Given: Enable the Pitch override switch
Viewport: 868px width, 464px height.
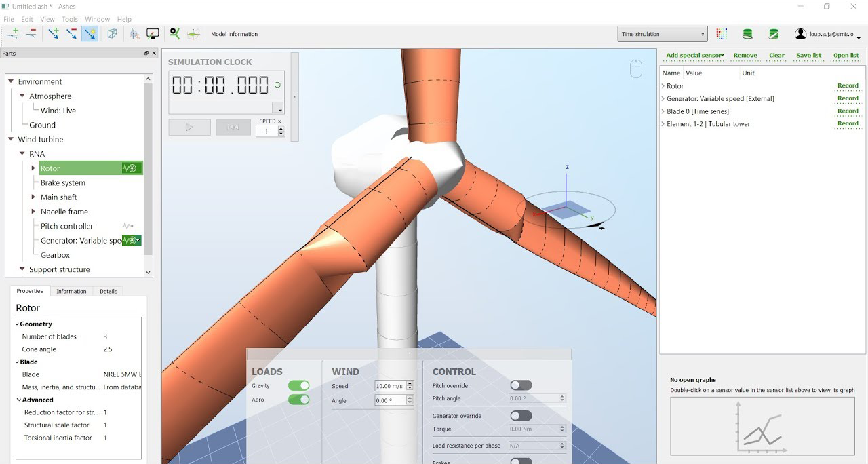Looking at the screenshot, I should [521, 385].
